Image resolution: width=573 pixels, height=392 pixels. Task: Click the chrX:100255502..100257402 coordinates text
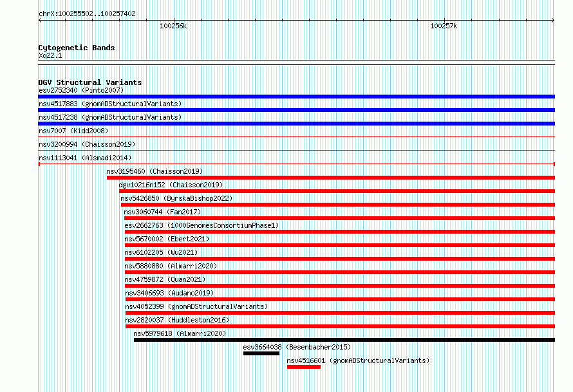87,14
